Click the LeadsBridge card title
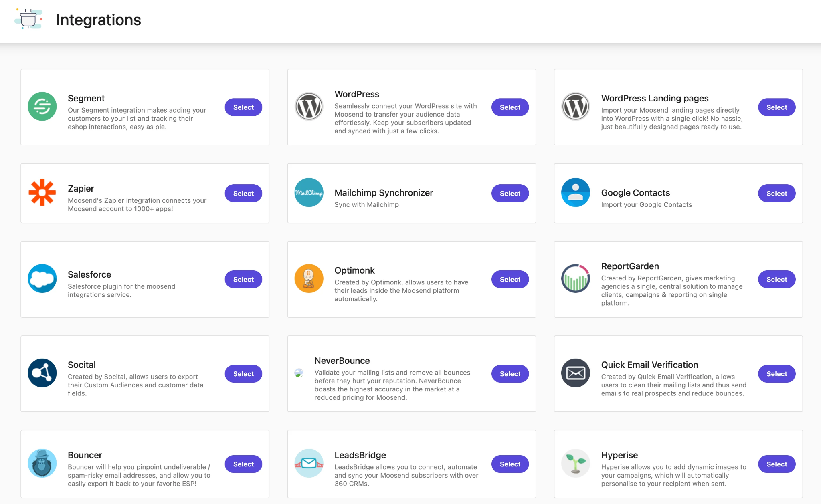821x504 pixels. click(360, 455)
